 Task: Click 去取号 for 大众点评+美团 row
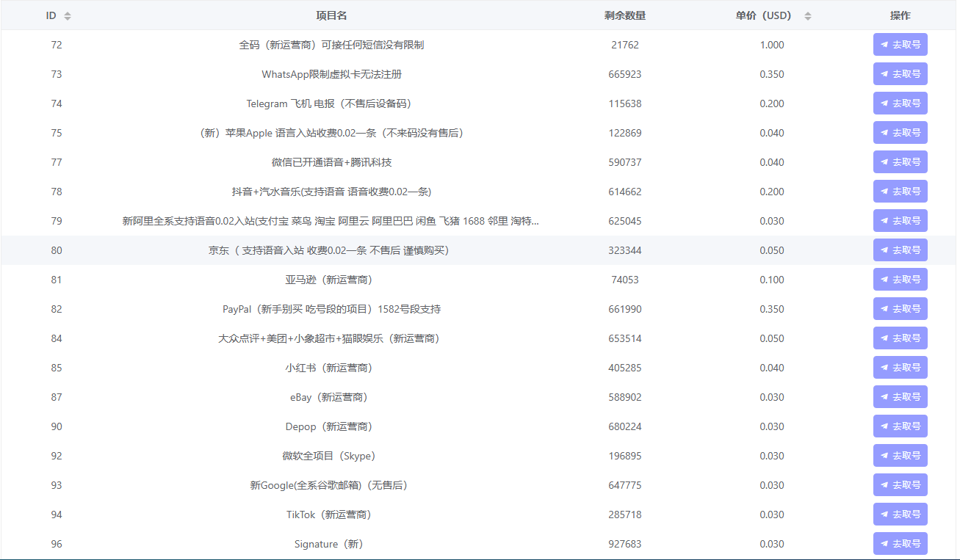coord(900,338)
